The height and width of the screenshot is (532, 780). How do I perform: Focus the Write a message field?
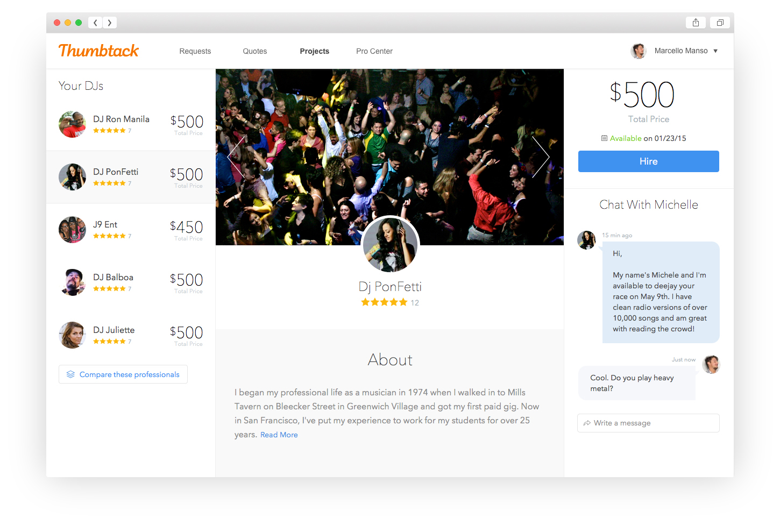648,423
